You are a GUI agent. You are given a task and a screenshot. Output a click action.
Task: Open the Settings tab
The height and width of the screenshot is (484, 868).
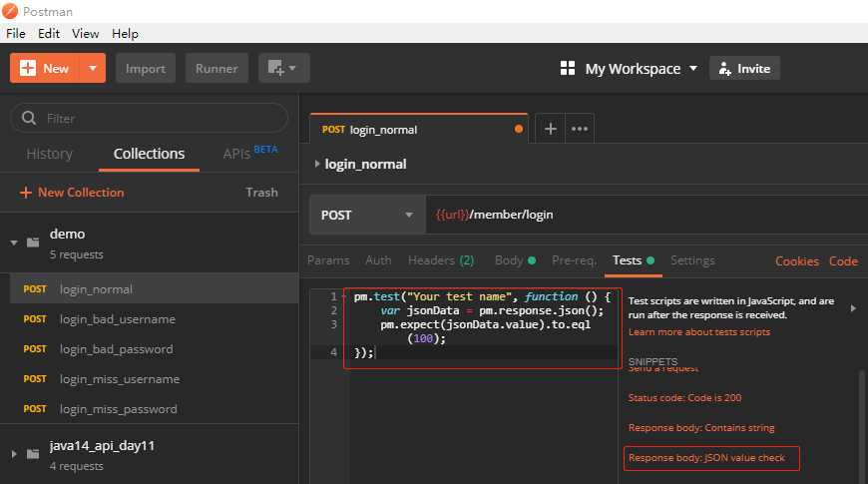point(692,260)
